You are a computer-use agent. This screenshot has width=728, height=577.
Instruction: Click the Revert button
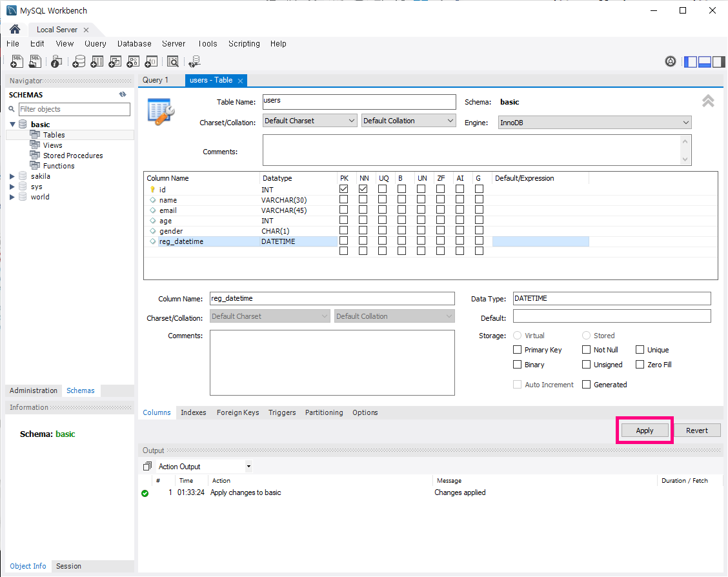pyautogui.click(x=697, y=430)
